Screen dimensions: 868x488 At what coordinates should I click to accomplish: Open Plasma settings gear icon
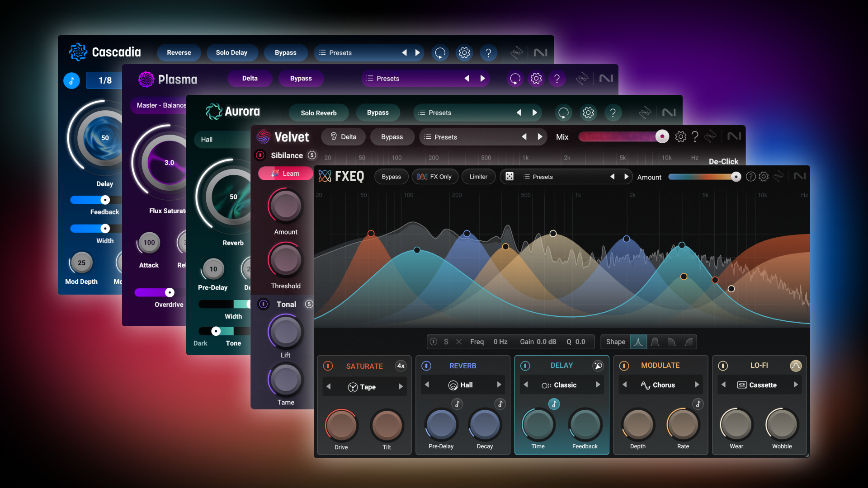(536, 79)
